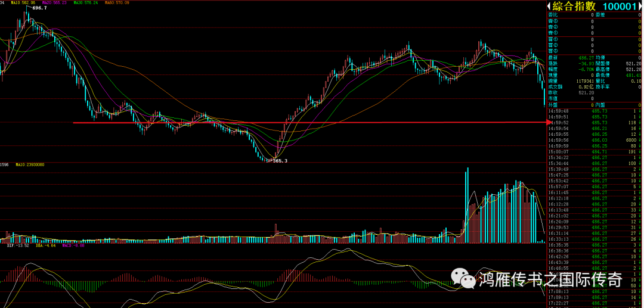644x308 pixels.
Task: Click the 最高價 label
Action: (602, 69)
